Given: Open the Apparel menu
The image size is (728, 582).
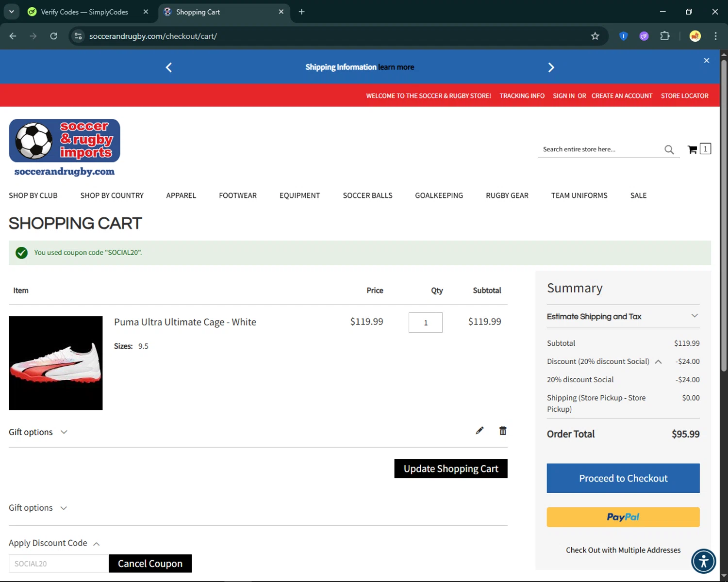Looking at the screenshot, I should [181, 195].
